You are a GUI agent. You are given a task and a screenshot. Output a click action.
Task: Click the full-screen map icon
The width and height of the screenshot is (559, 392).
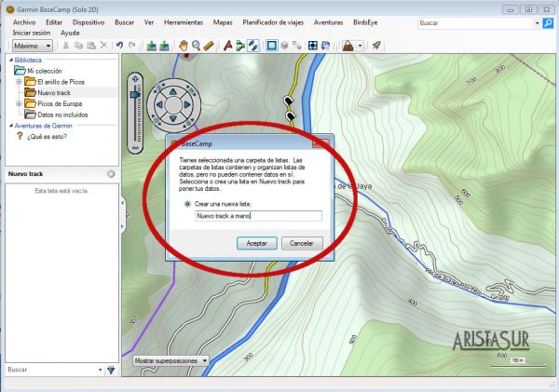tap(313, 46)
